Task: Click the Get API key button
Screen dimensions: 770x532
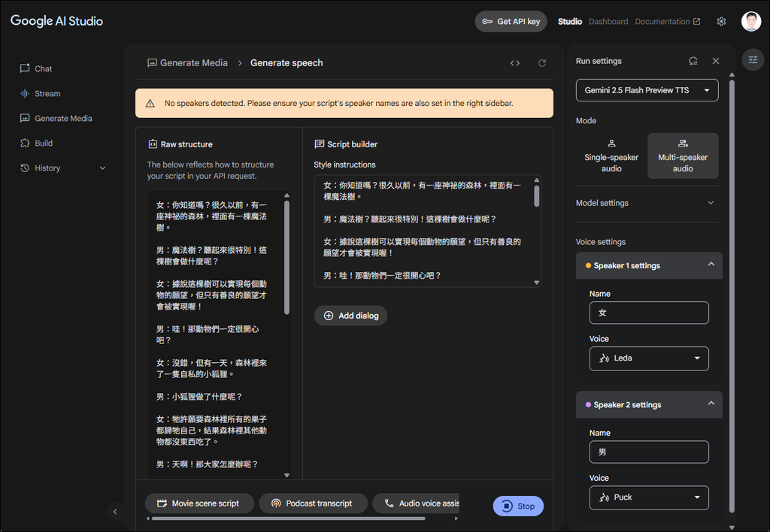Action: click(511, 22)
